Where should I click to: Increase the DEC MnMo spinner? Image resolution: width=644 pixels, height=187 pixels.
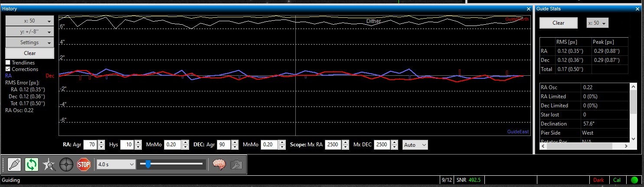pos(282,142)
